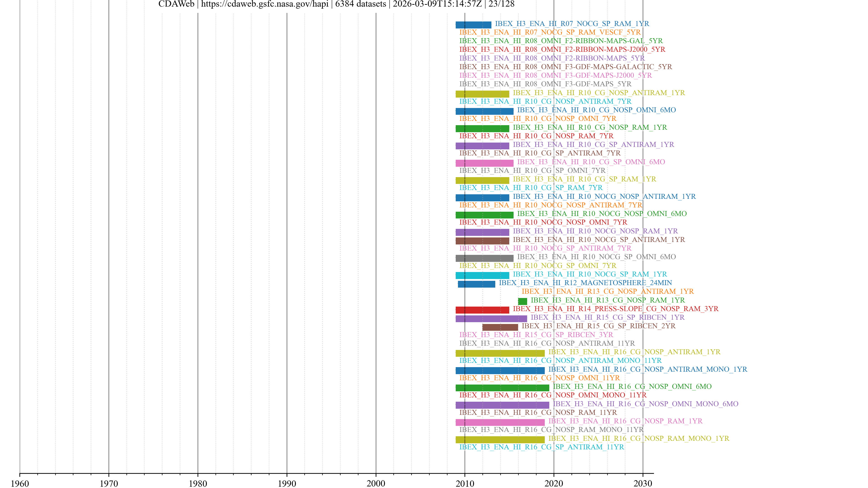The image size is (868, 488).
Task: Click the blue IBEX_H3_ENA_HI_R07_NOCG_SP_RAM_1YR bar
Action: (x=473, y=25)
